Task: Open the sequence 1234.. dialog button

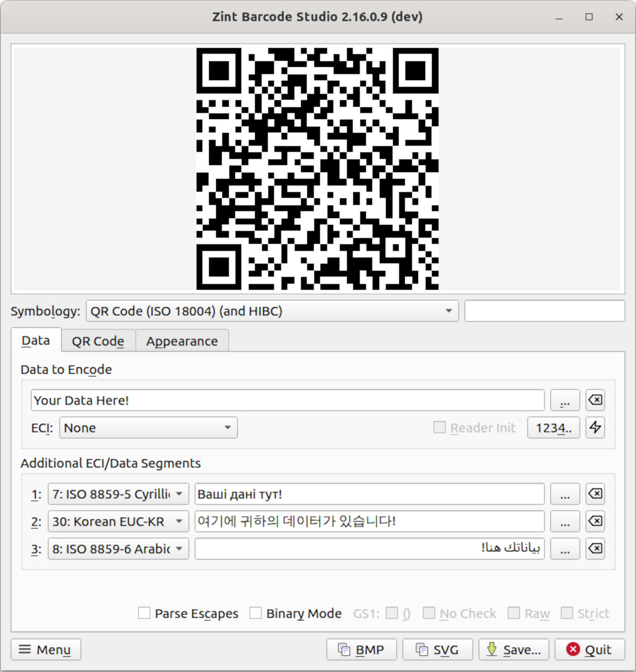Action: [553, 428]
